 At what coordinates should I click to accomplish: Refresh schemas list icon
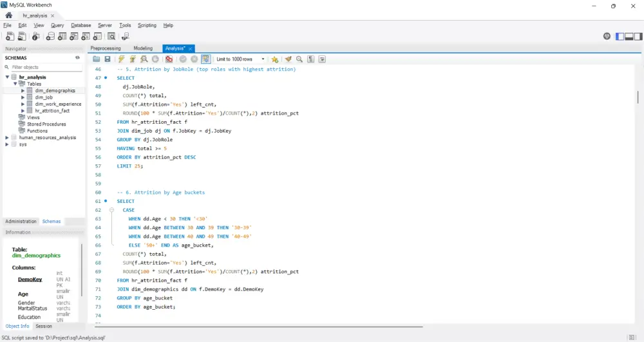(77, 58)
